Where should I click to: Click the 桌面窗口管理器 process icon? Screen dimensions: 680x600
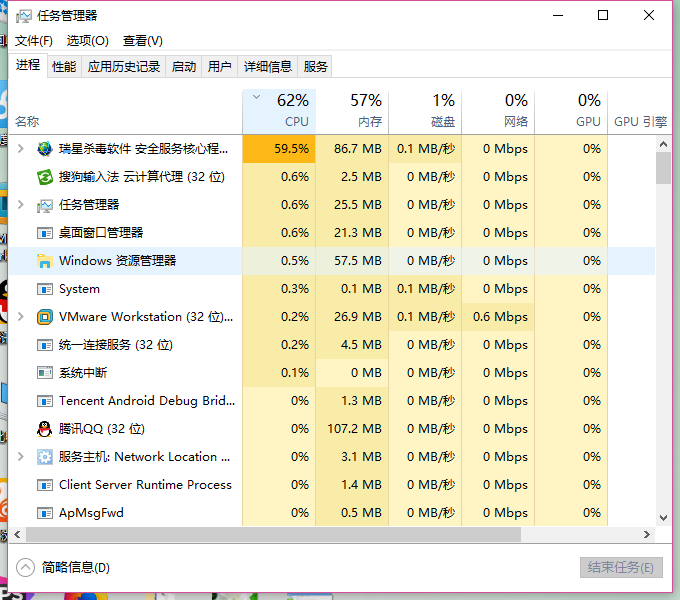(45, 233)
